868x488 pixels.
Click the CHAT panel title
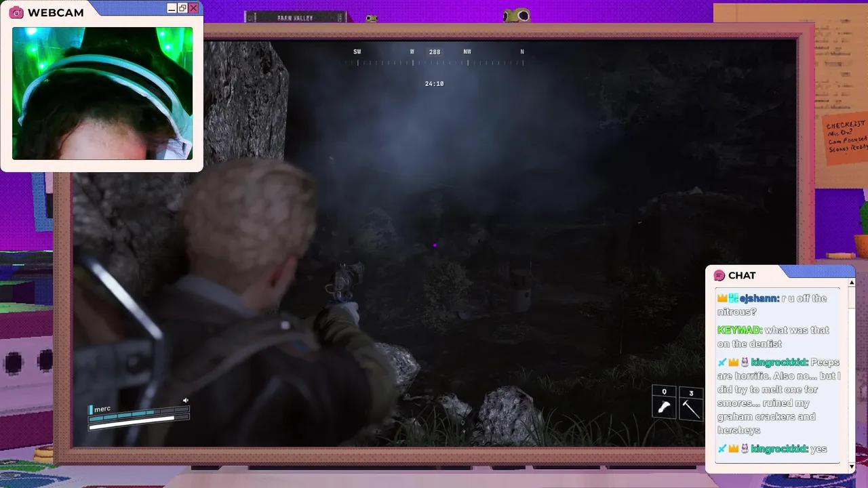tap(742, 275)
